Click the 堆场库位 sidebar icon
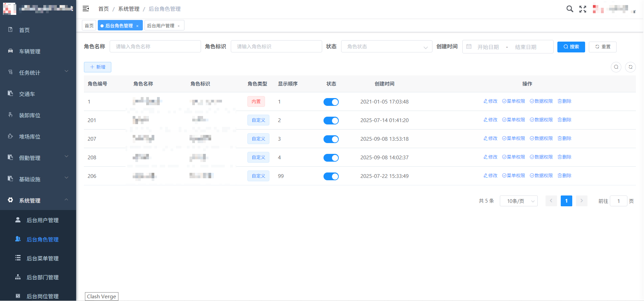The image size is (644, 301). (x=10, y=136)
